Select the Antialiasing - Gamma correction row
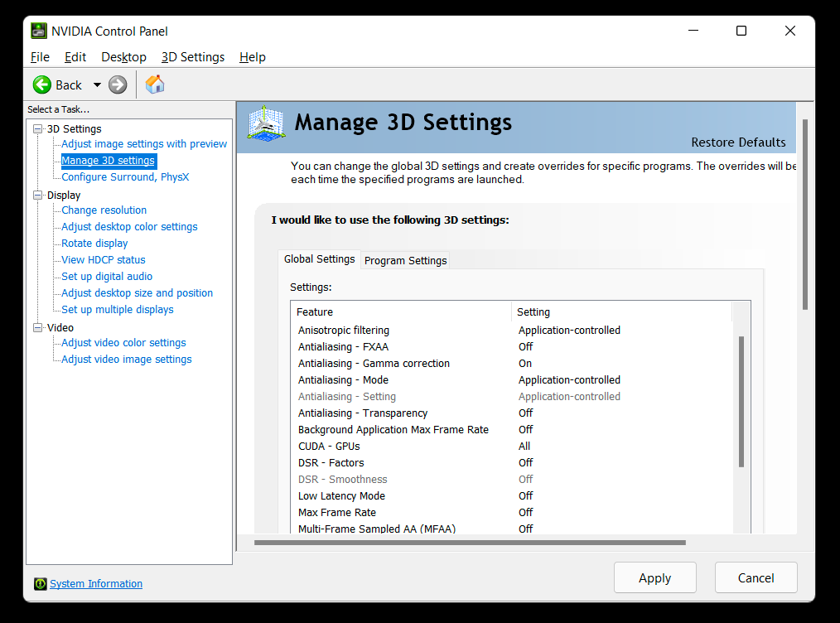The width and height of the screenshot is (840, 623). point(514,364)
